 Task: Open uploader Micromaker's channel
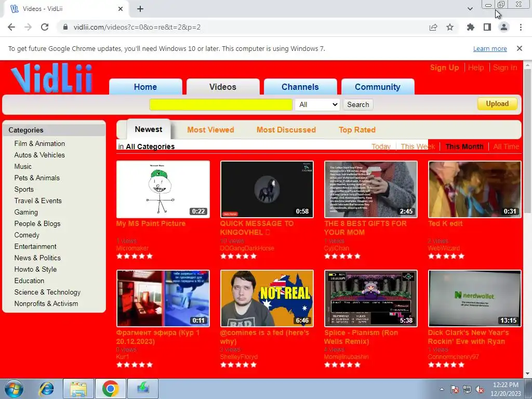coord(132,248)
